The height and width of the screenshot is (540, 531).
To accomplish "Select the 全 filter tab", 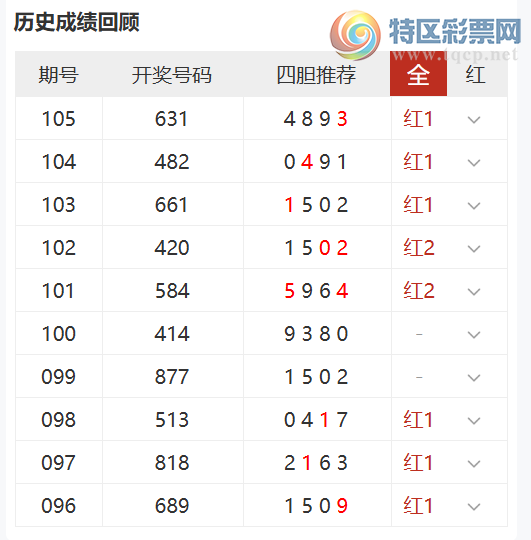I will 418,74.
